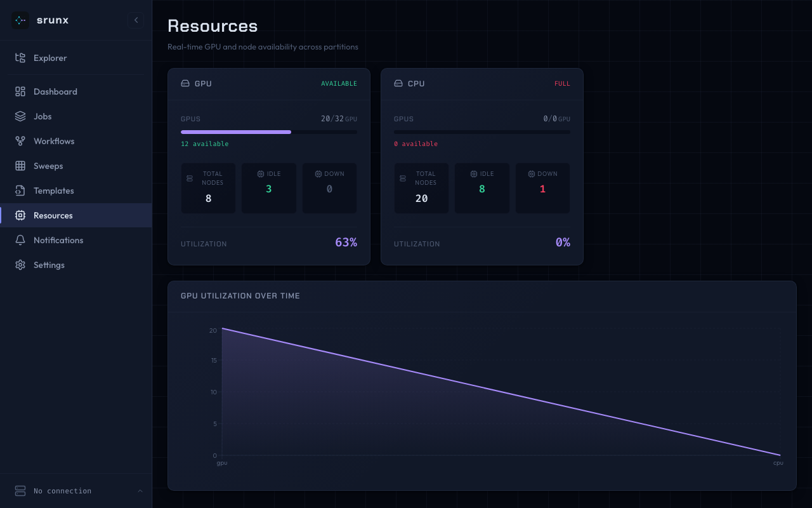Collapse the sidebar with the chevron button
The image size is (812, 508).
tap(136, 20)
